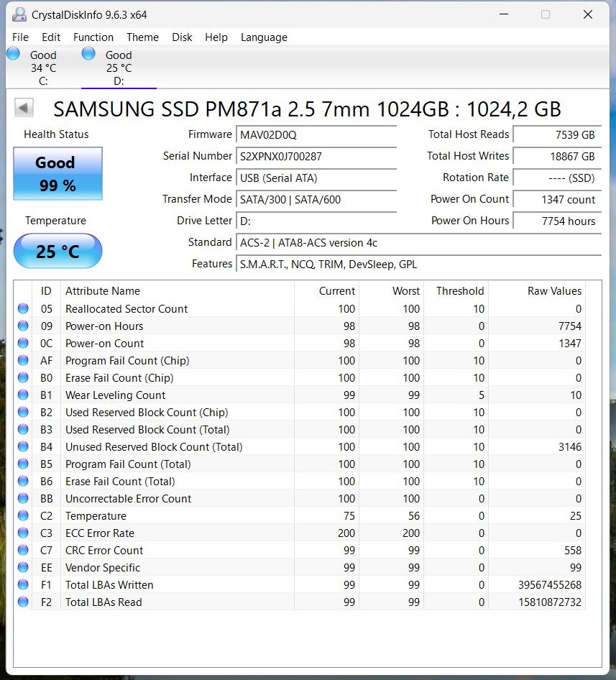Select the D: drive status orb
Screen dimensions: 616x680
pos(88,53)
